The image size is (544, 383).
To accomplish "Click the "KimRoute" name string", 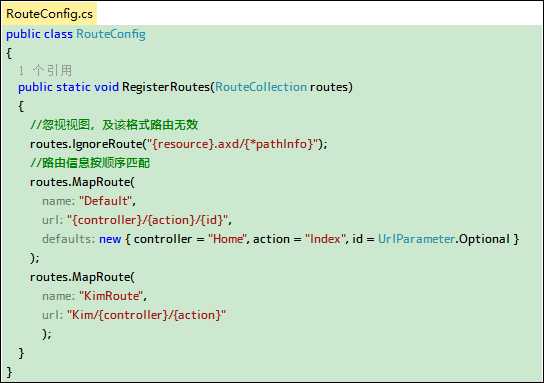I will (x=111, y=296).
